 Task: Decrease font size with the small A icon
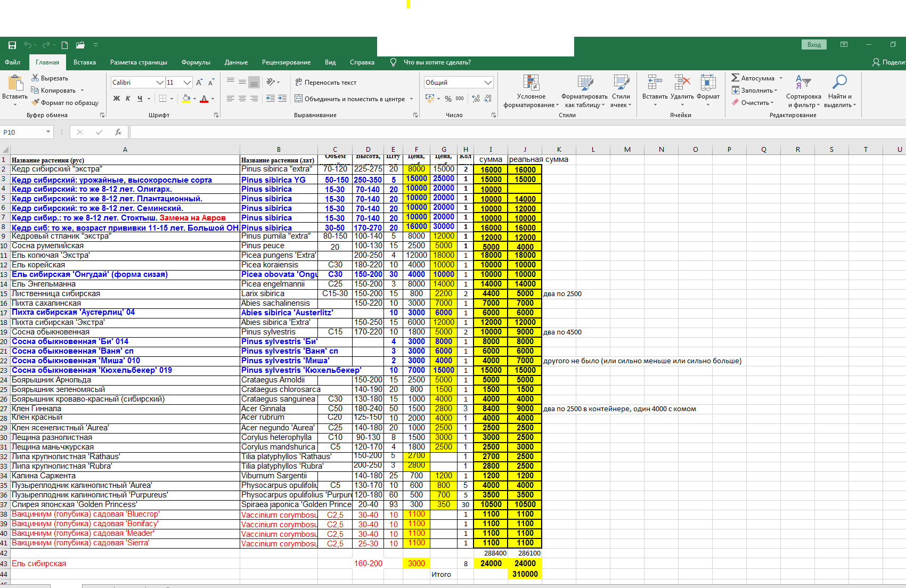pyautogui.click(x=211, y=83)
